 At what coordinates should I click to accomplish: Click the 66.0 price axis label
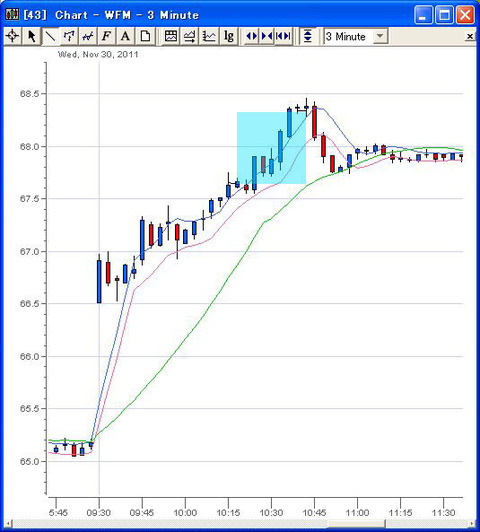click(x=29, y=357)
